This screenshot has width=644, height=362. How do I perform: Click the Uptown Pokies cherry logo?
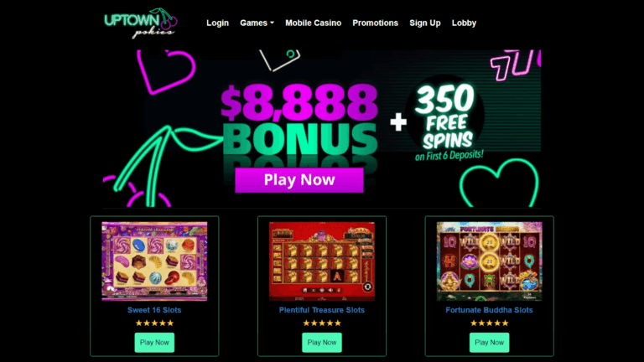pyautogui.click(x=141, y=23)
